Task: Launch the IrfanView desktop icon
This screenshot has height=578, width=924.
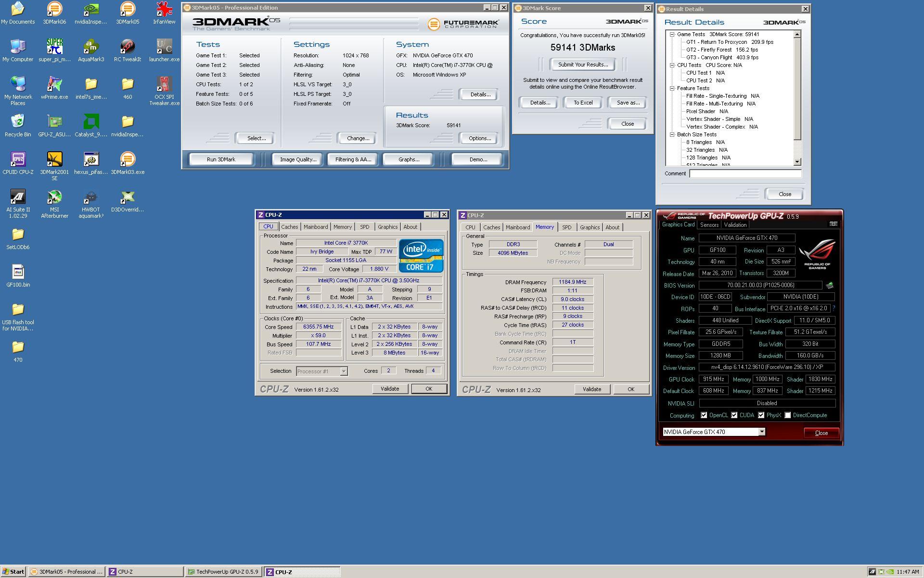Action: pos(164,13)
